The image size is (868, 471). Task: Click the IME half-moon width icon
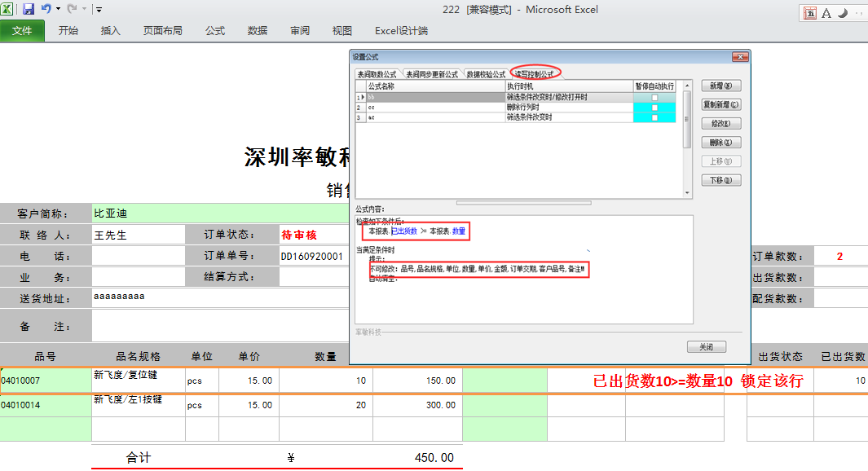pos(843,13)
